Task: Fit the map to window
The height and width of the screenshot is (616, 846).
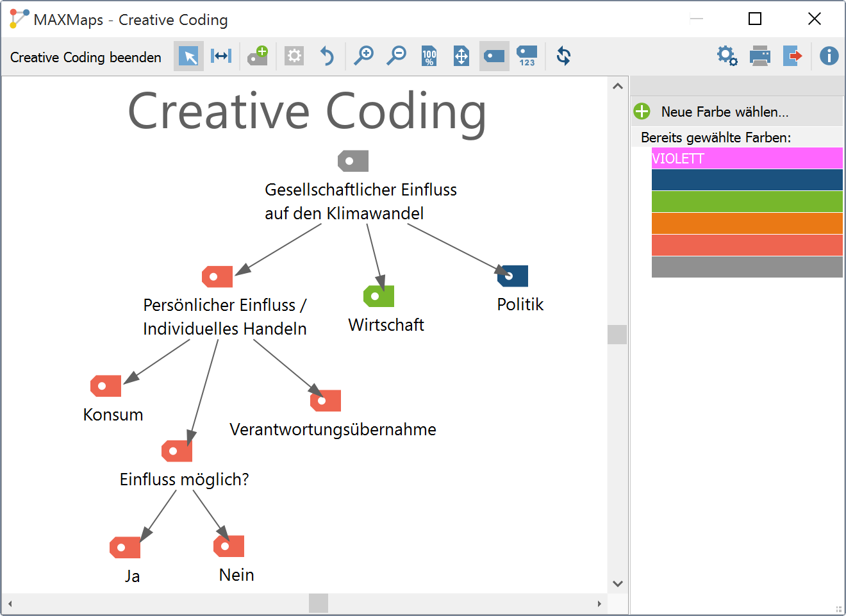Action: pyautogui.click(x=461, y=56)
